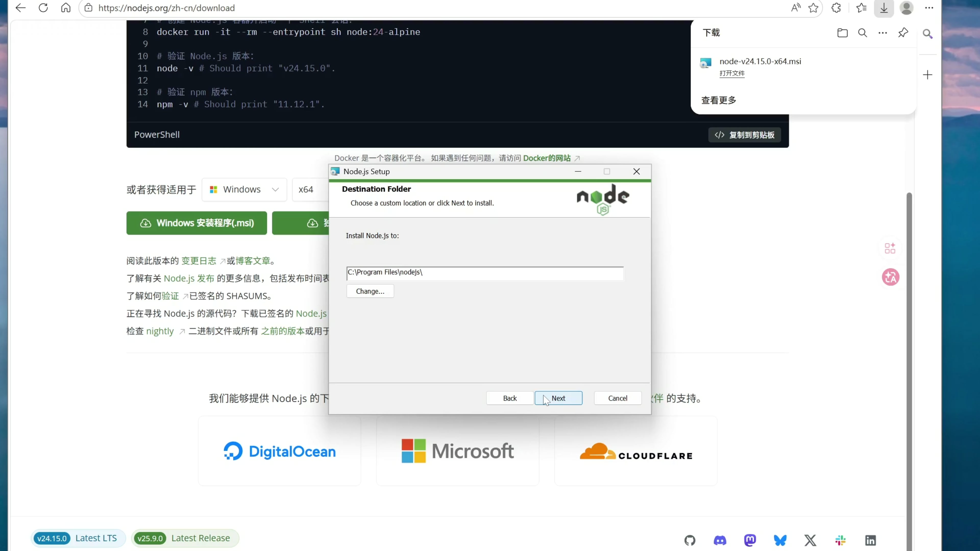Click Change... to pick another install folder
The width and height of the screenshot is (980, 551).
[370, 291]
